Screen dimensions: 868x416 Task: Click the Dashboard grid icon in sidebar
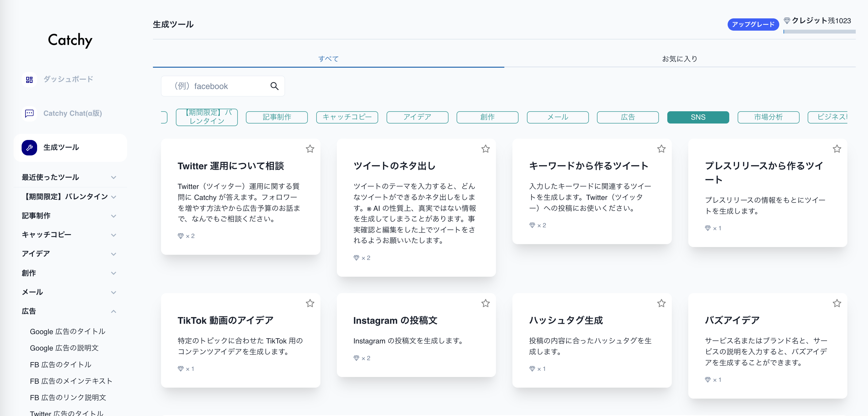tap(29, 80)
